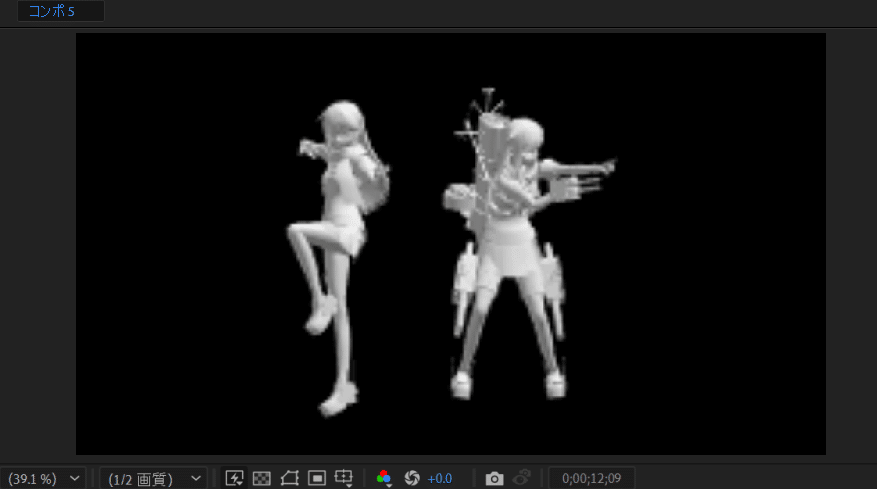Click the +0.0 exposure value
877x489 pixels.
tap(440, 479)
